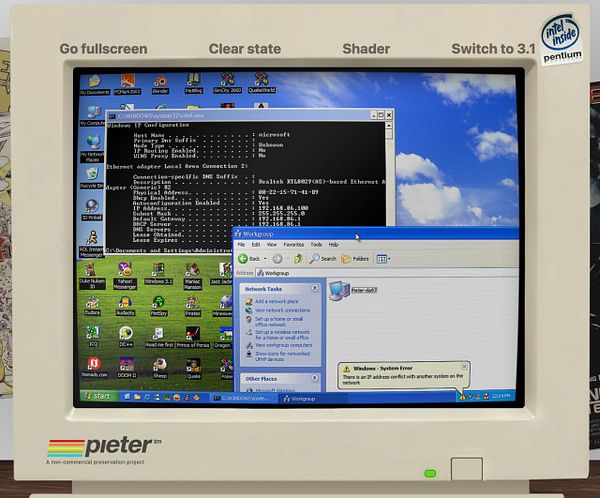
Task: Launch DC++ from the desktop
Action: [126, 336]
